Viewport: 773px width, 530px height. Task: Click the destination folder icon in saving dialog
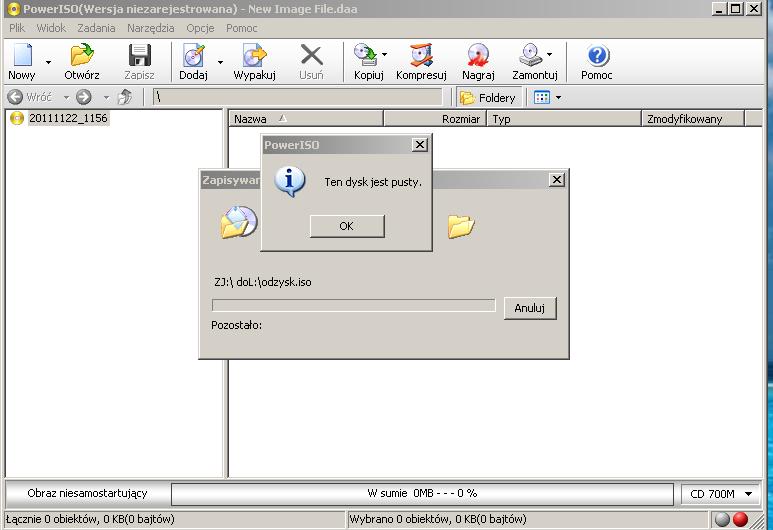click(461, 226)
